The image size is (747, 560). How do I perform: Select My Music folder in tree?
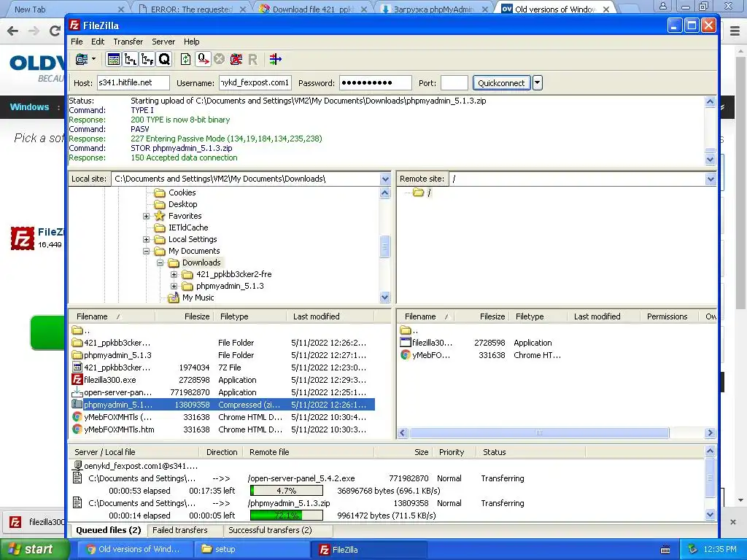[x=198, y=297]
